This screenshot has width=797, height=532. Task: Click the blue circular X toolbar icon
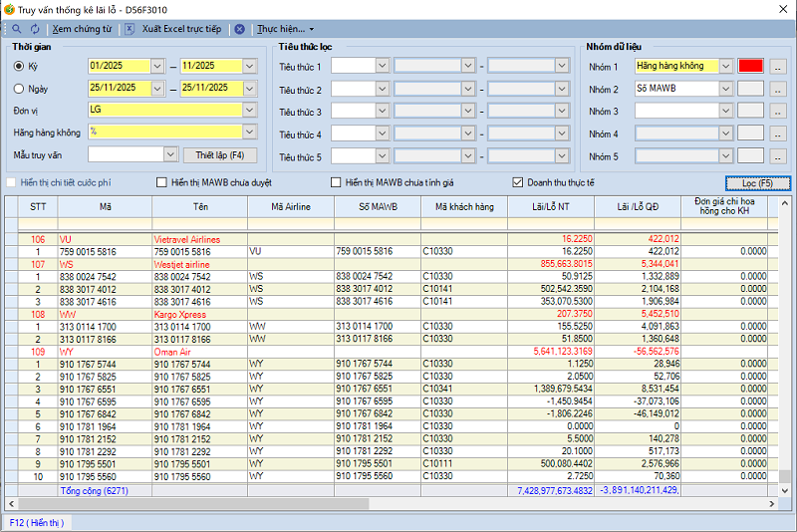click(x=239, y=29)
